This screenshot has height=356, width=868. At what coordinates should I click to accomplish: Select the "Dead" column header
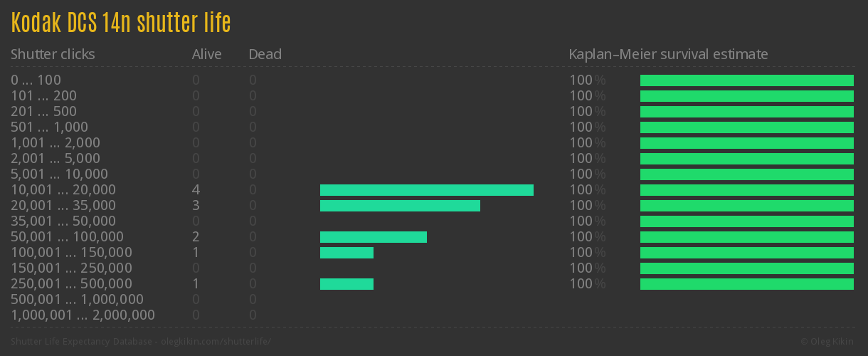point(265,54)
